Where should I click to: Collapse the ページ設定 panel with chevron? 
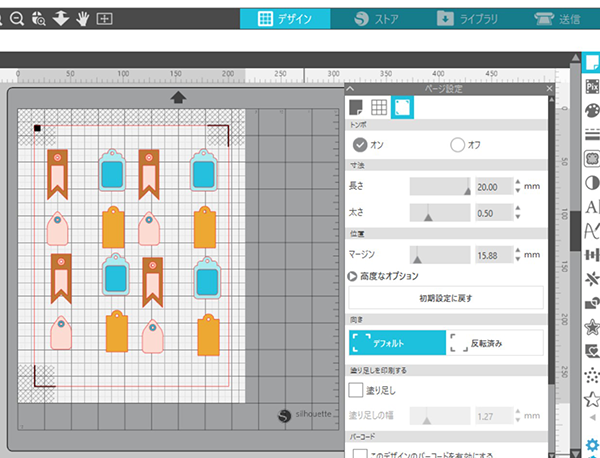[350, 89]
